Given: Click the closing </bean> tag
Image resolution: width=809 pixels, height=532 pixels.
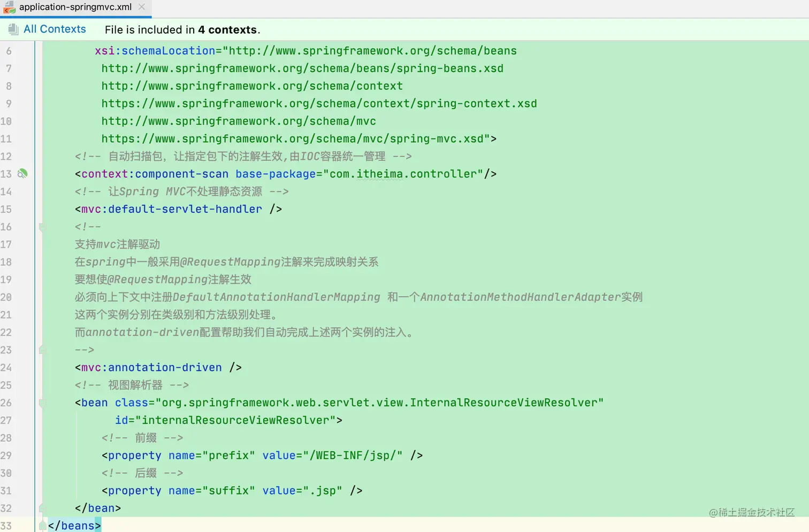Looking at the screenshot, I should [x=98, y=508].
